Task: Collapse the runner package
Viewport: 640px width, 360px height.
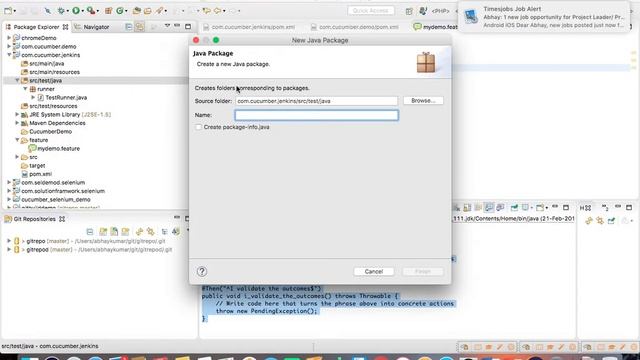Action: click(x=25, y=89)
